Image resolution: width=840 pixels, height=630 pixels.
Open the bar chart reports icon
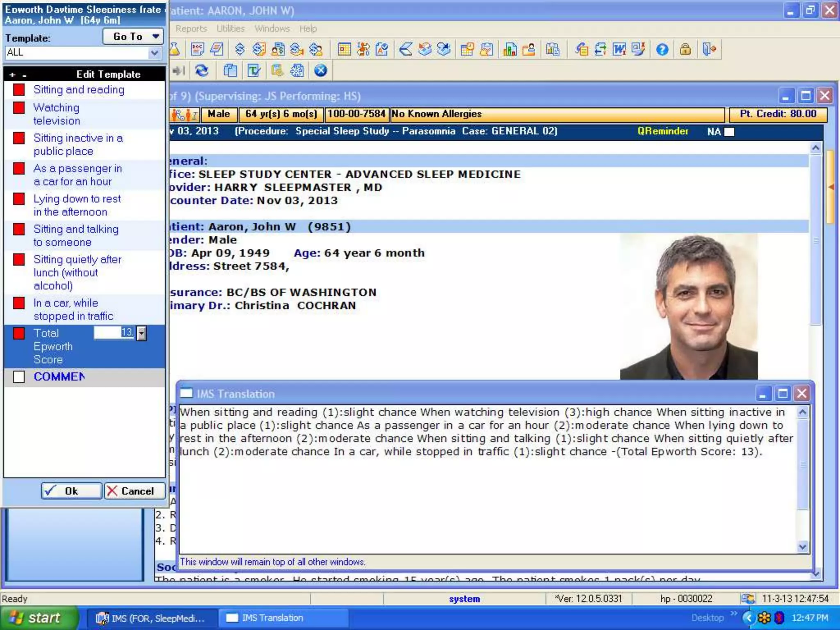tap(510, 50)
